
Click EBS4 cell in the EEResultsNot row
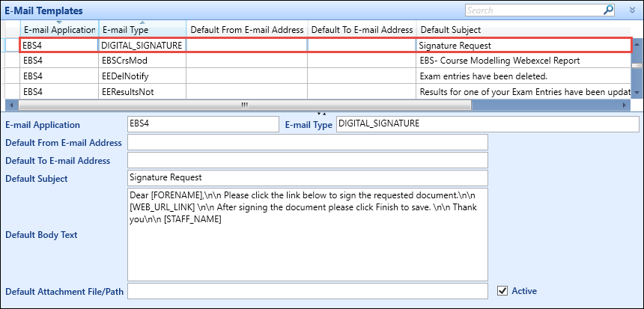[x=60, y=91]
